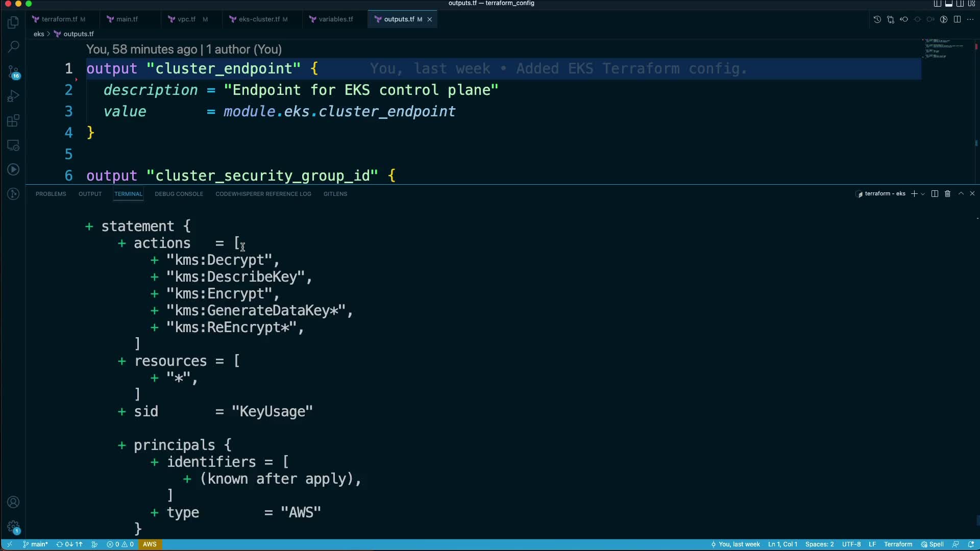Toggle bottom panel layout button
This screenshot has width=980, height=551.
coord(949,4)
